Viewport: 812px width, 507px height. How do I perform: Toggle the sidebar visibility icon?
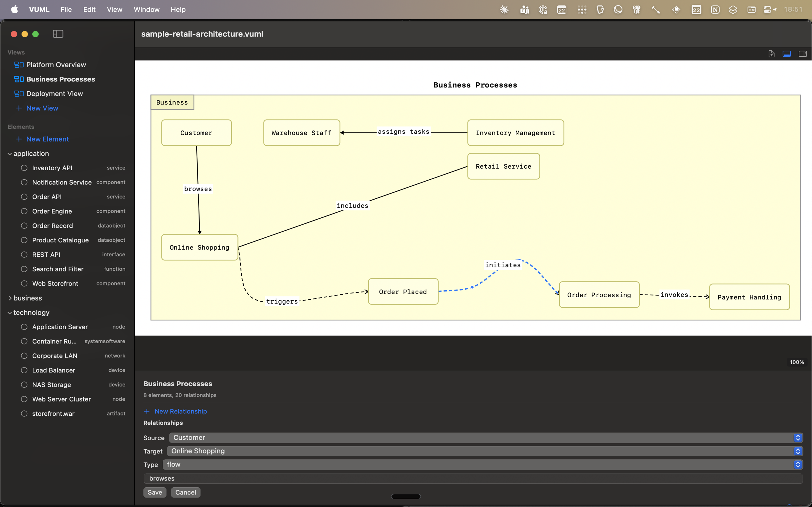[x=58, y=34]
